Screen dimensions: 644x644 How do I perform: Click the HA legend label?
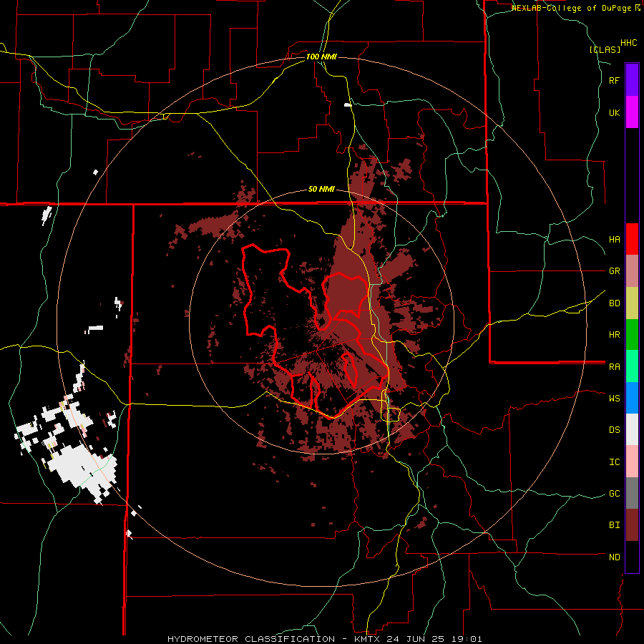pyautogui.click(x=614, y=240)
